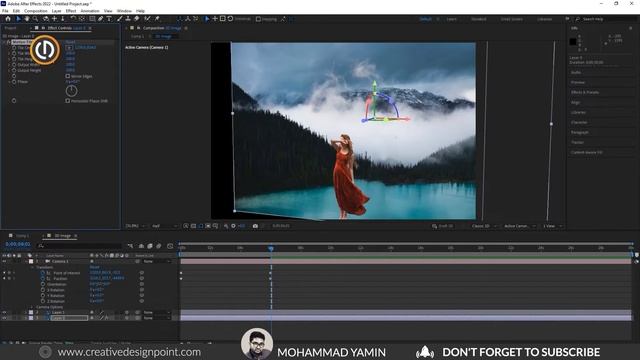Toggle Camera 1 layer visibility switch
This screenshot has height=360, width=640.
[4, 261]
